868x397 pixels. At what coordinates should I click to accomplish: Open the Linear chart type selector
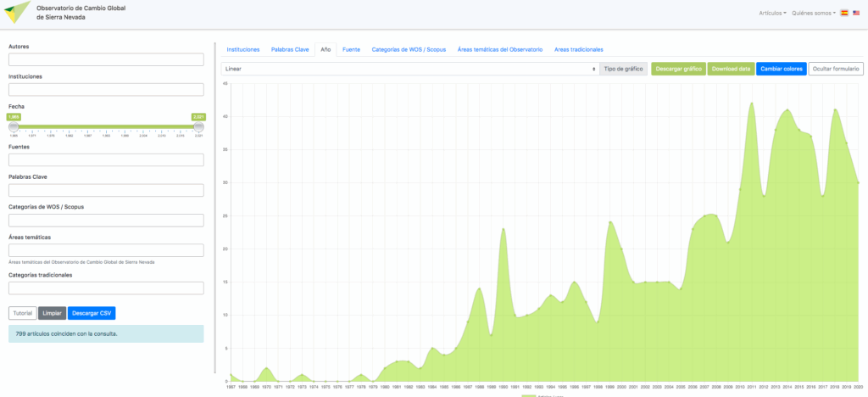click(409, 69)
